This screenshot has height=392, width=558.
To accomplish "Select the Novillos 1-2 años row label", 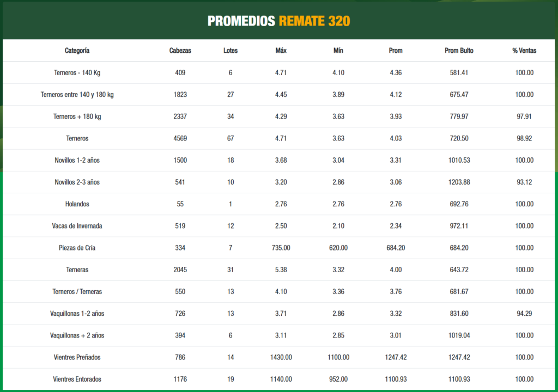I will pos(77,161).
